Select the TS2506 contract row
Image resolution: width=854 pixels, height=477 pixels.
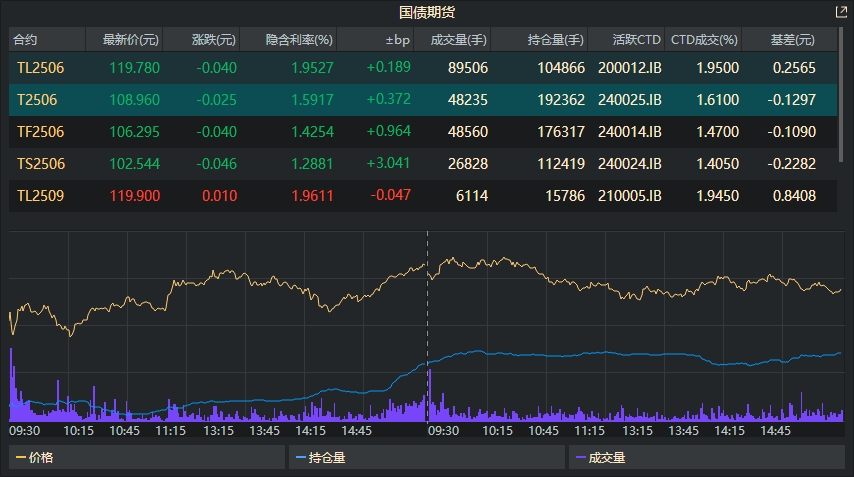pos(423,164)
